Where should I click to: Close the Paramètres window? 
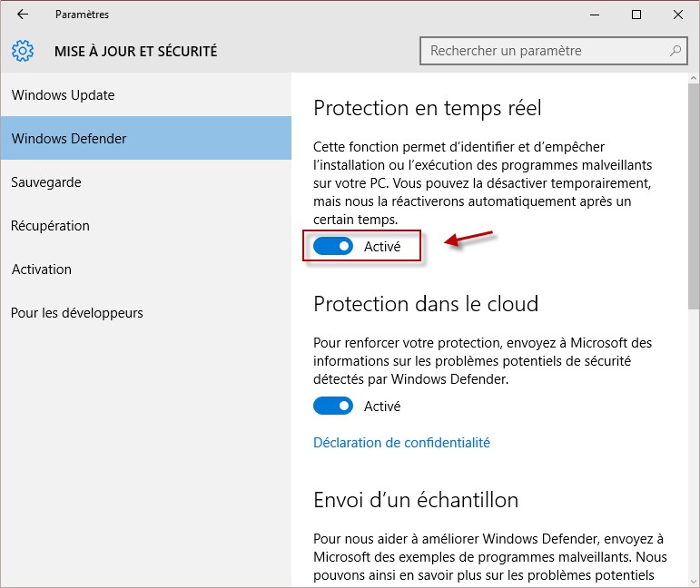677,15
